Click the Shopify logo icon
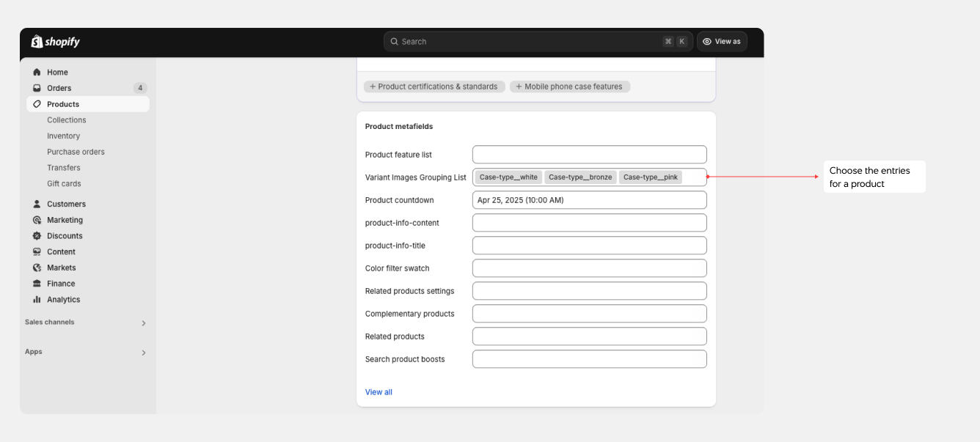The image size is (980, 442). (37, 42)
